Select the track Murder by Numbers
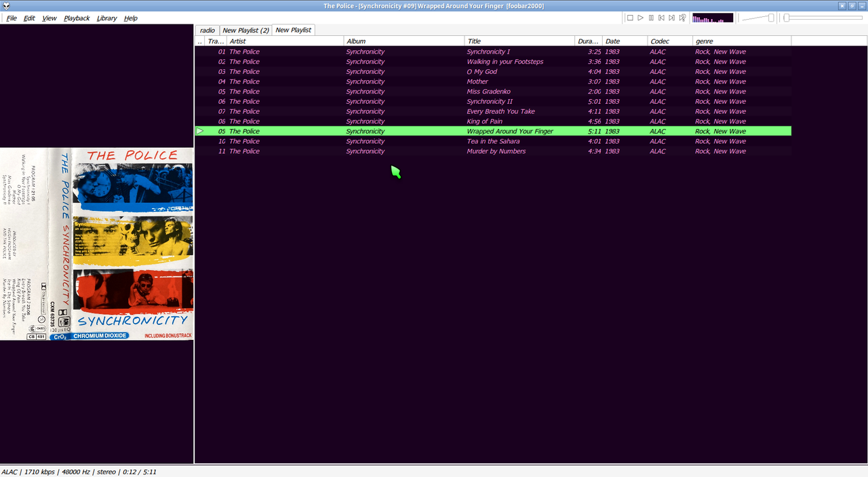Image resolution: width=868 pixels, height=477 pixels. coord(493,151)
